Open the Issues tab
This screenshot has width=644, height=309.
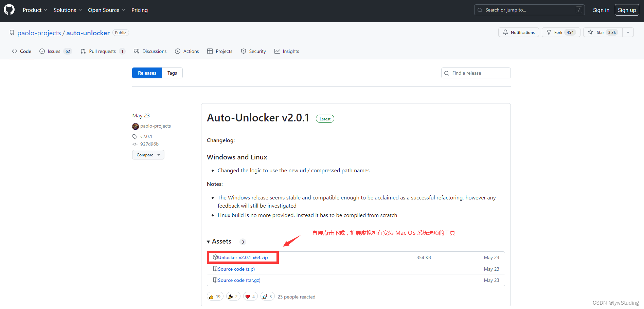point(56,51)
